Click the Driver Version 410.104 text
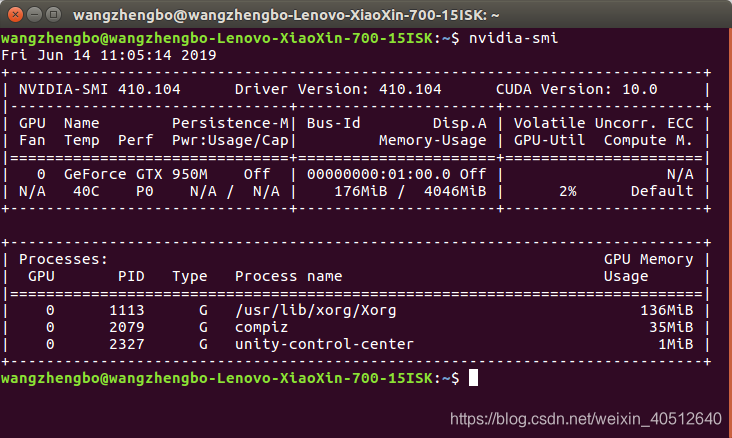The image size is (732, 438). pos(338,89)
